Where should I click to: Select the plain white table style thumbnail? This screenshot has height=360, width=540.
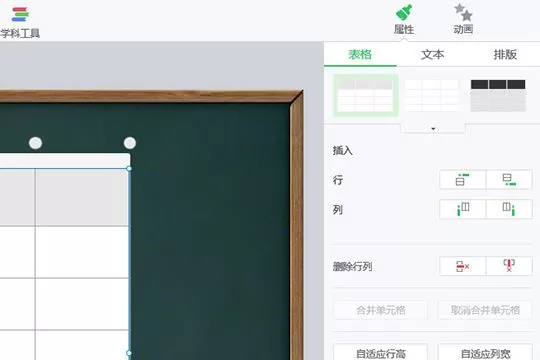[x=432, y=95]
